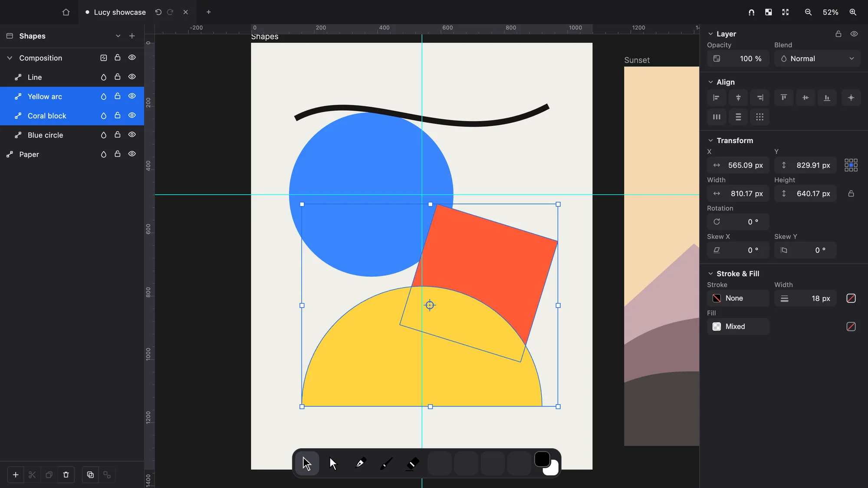Fit artboard to screen icon
Viewport: 868px width, 488px height.
[786, 12]
